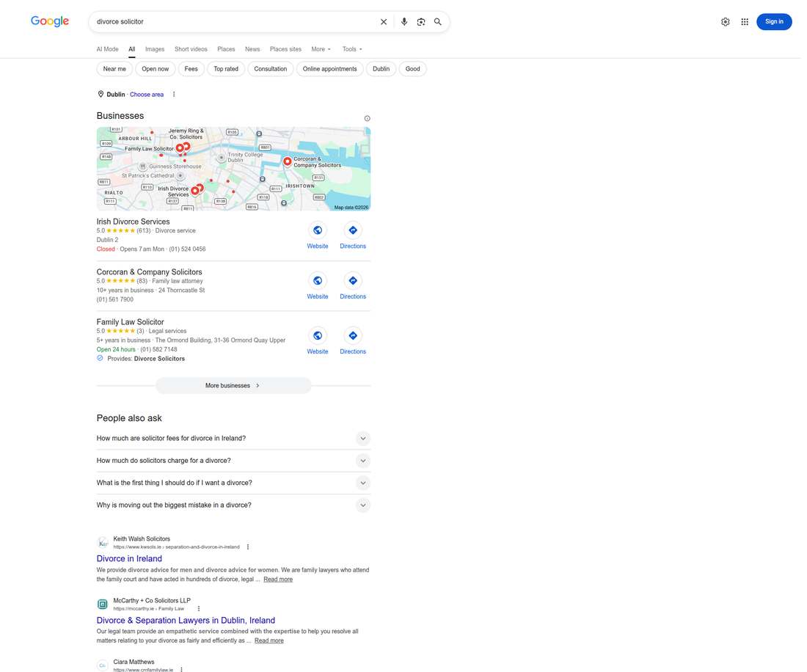Click the McCarthy + Co Solicitors favicon
This screenshot has height=672, width=807.
point(103,604)
